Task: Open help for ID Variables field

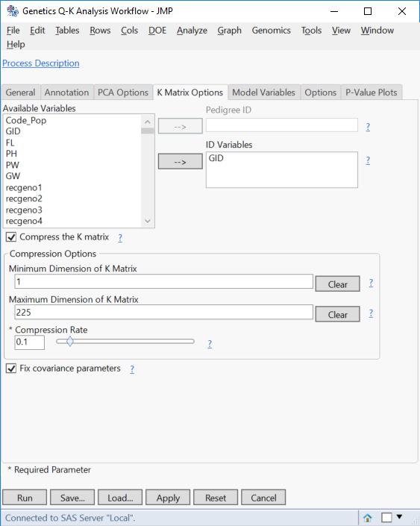Action: coord(368,160)
